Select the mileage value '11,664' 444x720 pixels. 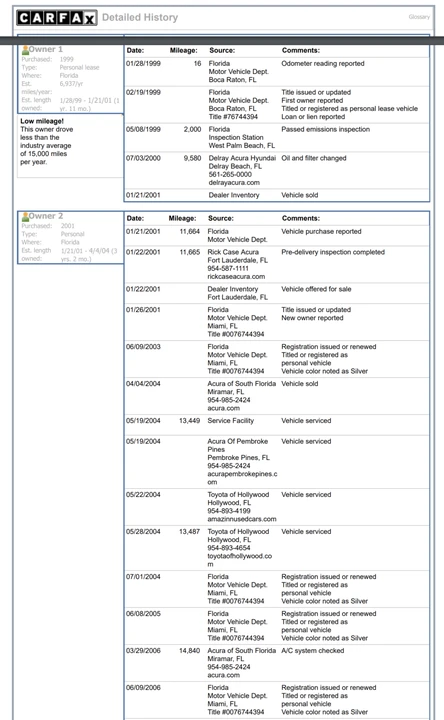coord(190,232)
